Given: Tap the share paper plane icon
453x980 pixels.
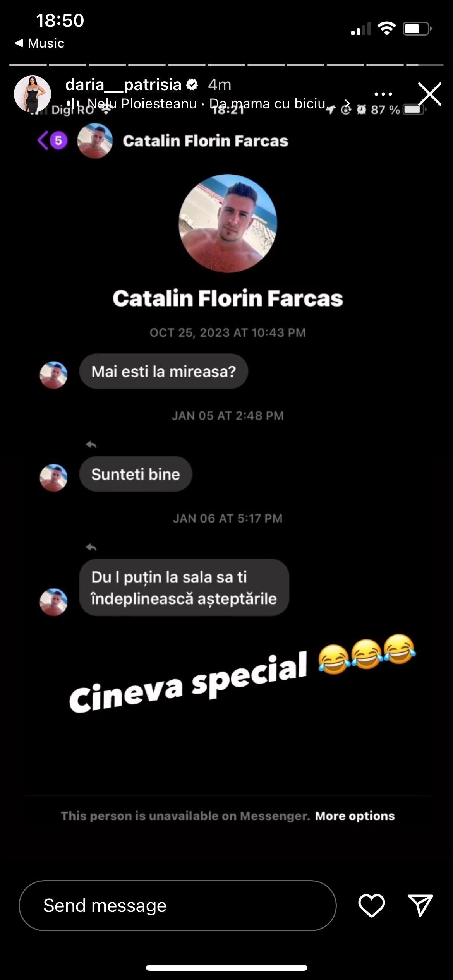Looking at the screenshot, I should [420, 906].
